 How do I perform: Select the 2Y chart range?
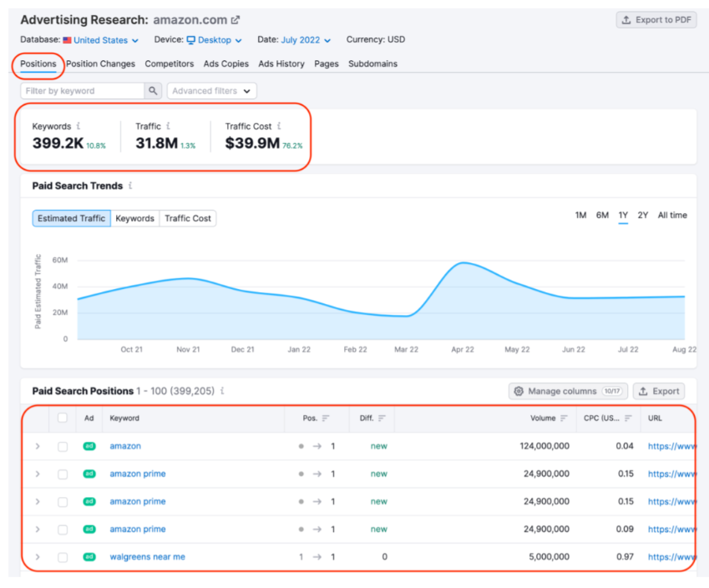pos(643,215)
